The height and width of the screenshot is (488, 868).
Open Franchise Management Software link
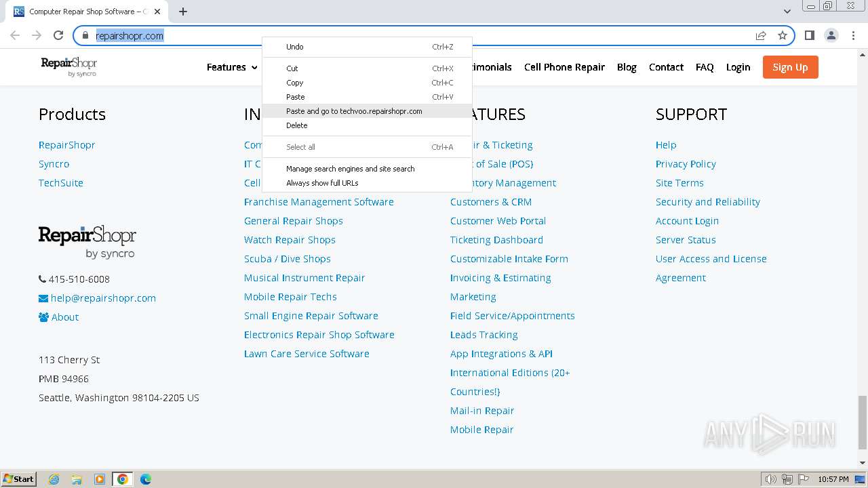(x=319, y=202)
